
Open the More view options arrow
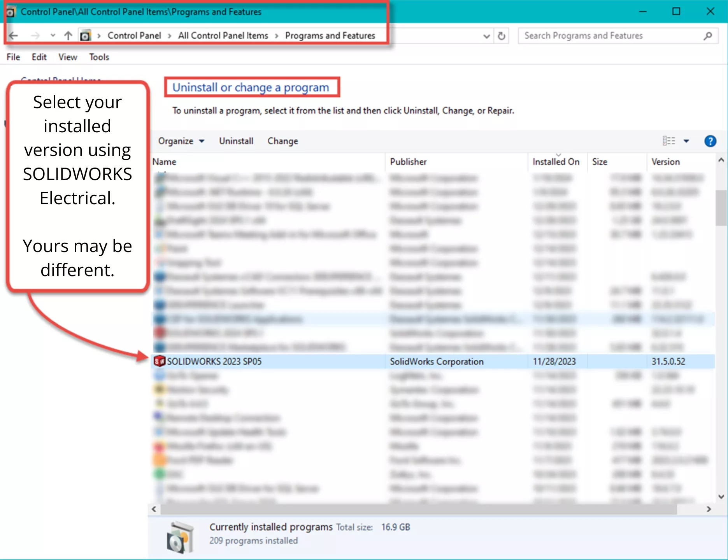click(x=686, y=141)
